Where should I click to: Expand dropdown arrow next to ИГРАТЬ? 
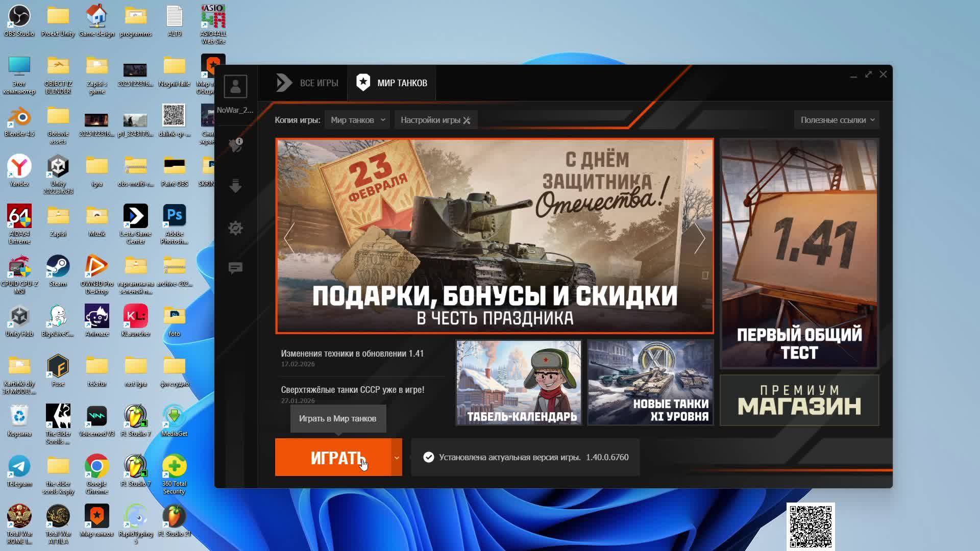click(x=397, y=458)
